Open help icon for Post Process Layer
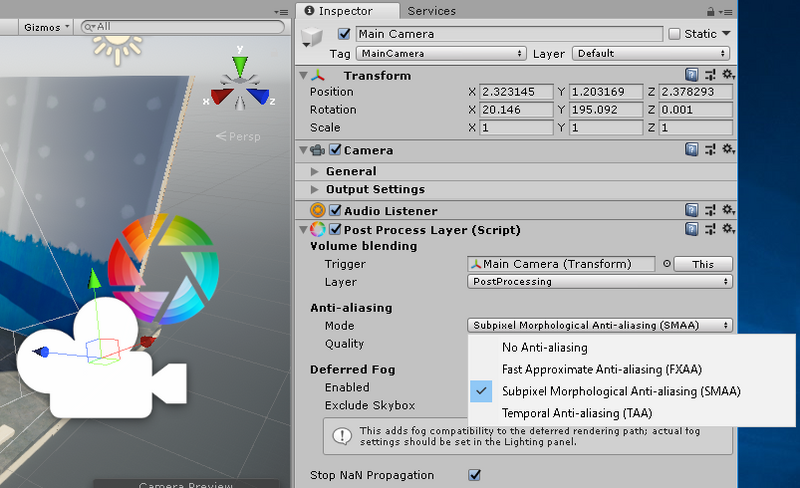The height and width of the screenshot is (488, 800). tap(691, 229)
